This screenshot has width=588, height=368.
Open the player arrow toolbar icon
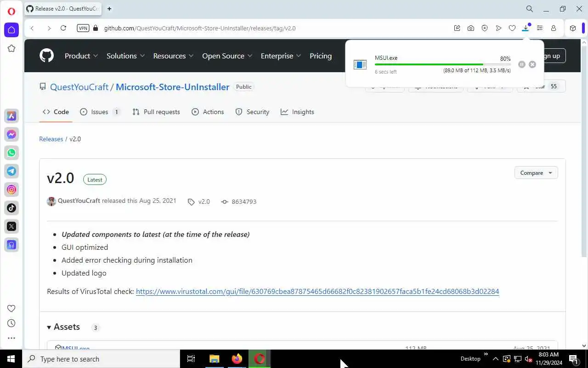click(498, 28)
